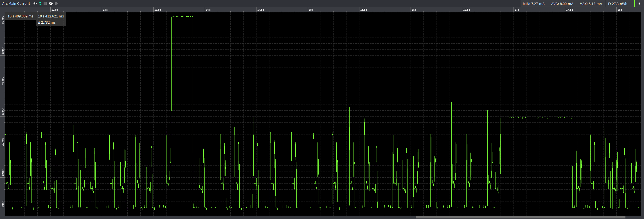The height and width of the screenshot is (219, 644).
Task: Click the 15.5 s mark on time ruler
Action: point(364,10)
